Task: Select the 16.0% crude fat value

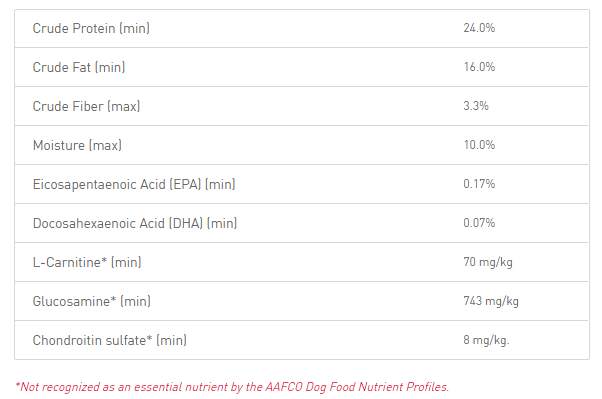Action: click(x=479, y=67)
